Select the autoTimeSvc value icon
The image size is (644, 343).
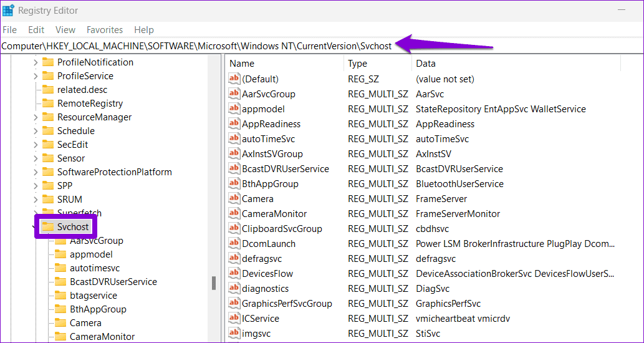pos(234,139)
